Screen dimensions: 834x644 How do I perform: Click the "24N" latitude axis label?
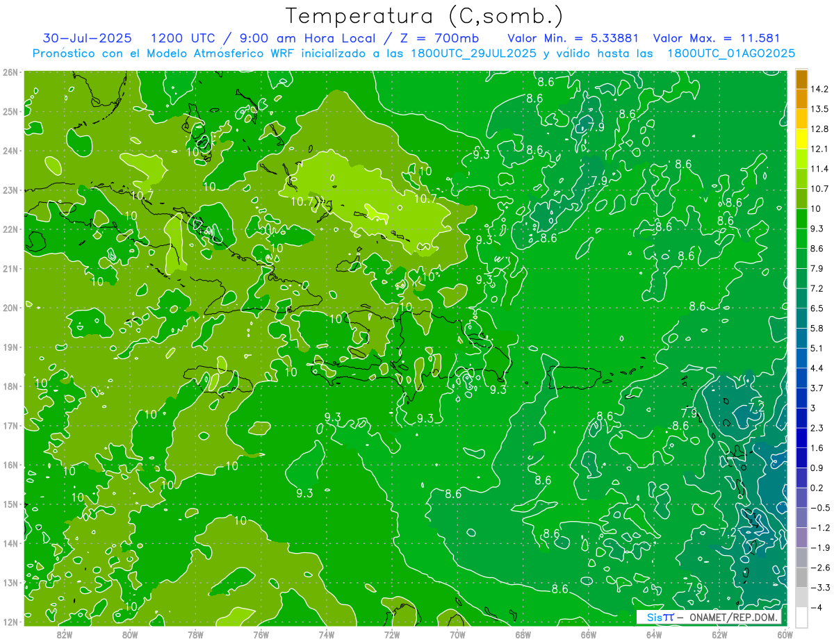point(10,151)
